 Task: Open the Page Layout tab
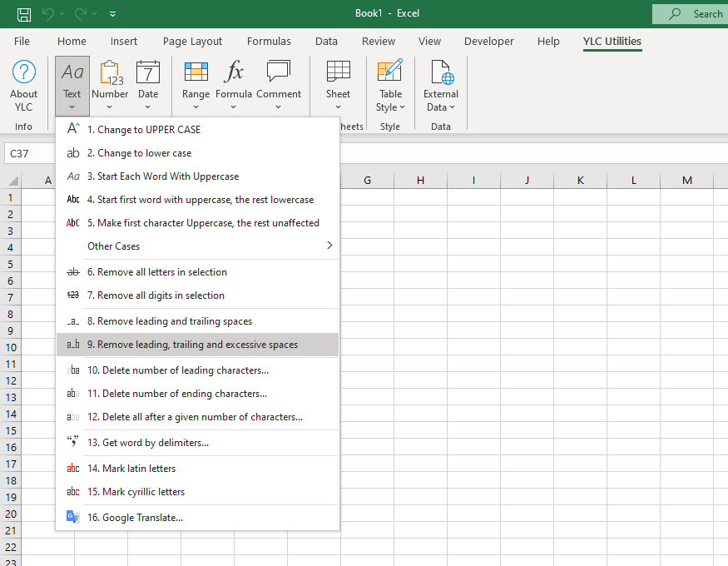[x=192, y=41]
